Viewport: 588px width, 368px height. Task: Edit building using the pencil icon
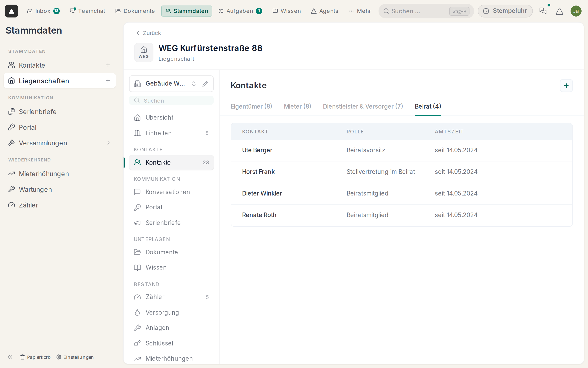(x=205, y=83)
